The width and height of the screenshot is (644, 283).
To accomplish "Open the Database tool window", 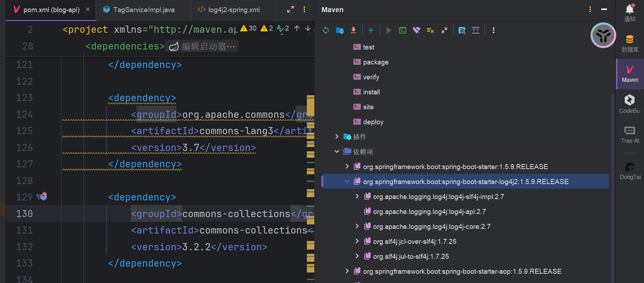I will tap(630, 43).
